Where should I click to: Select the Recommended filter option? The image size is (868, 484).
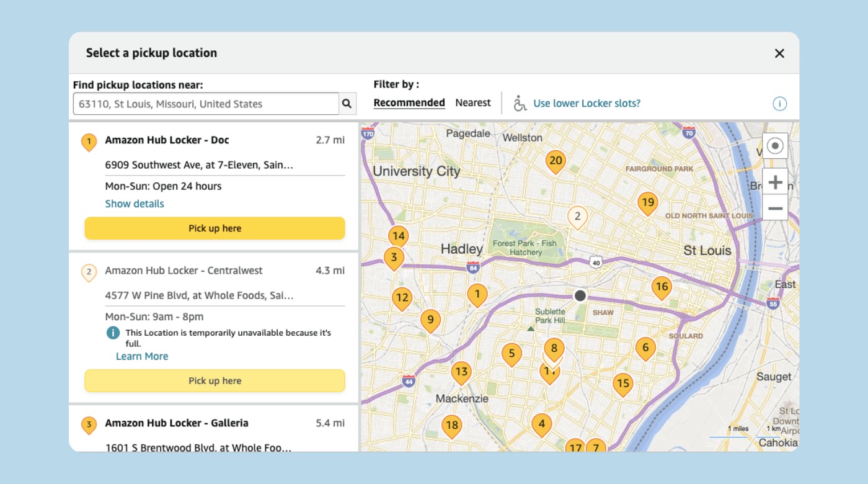coord(409,102)
